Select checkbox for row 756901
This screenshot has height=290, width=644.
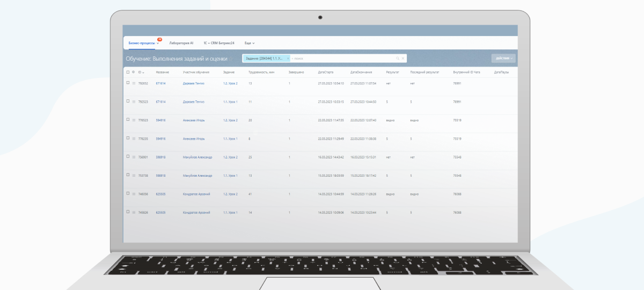coord(128,157)
